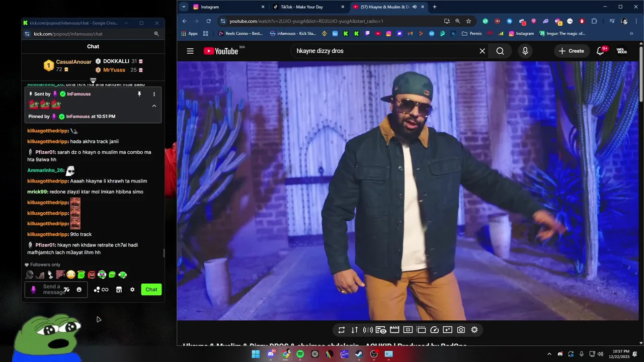The height and width of the screenshot is (362, 644).
Task: Open Reels Casino bookmark
Action: [241, 34]
